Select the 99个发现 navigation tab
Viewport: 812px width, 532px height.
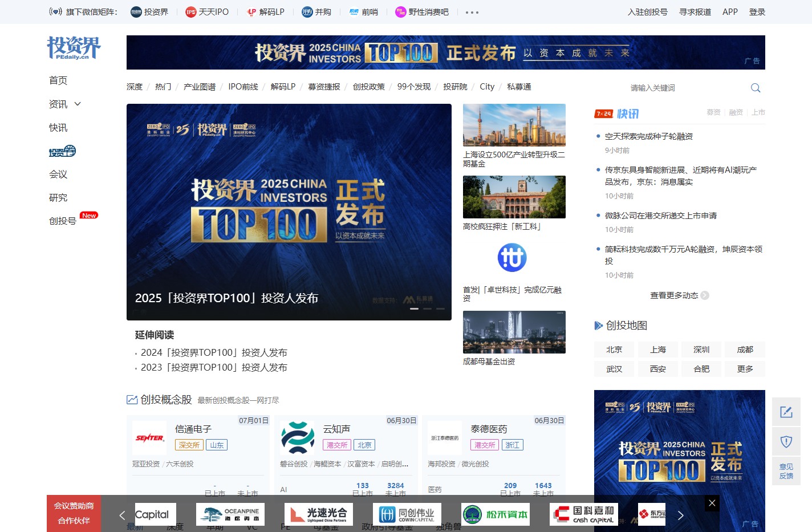click(x=414, y=87)
